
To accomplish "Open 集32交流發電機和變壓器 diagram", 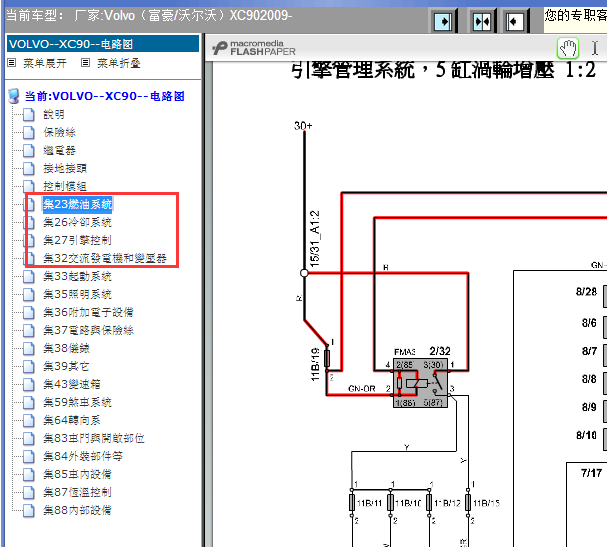I will pos(105,258).
